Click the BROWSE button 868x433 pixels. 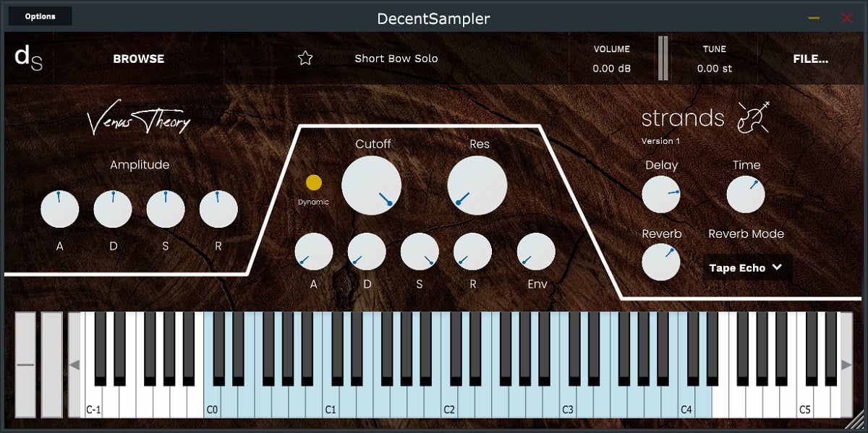click(138, 59)
